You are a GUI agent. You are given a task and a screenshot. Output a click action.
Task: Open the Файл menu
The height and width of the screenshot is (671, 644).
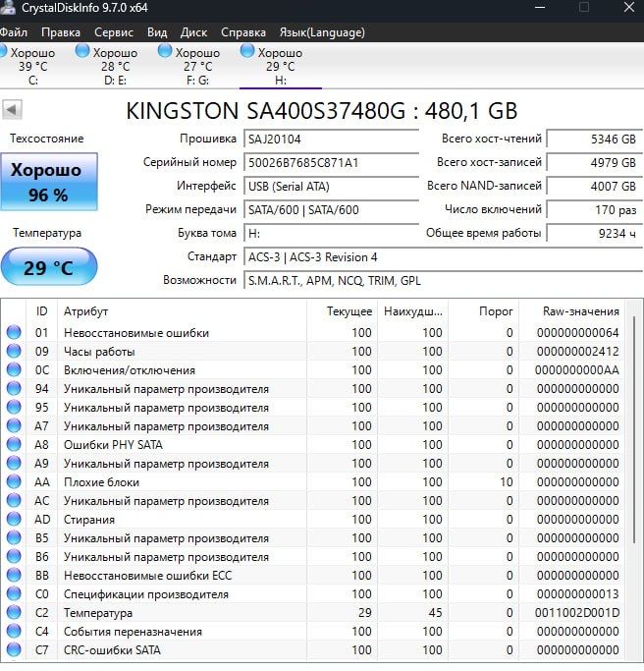click(14, 32)
